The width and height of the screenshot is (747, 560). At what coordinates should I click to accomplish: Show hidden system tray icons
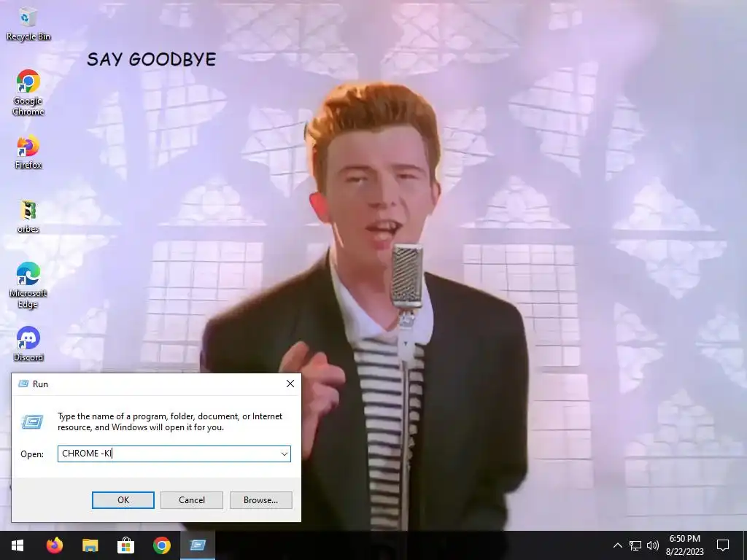tap(617, 545)
